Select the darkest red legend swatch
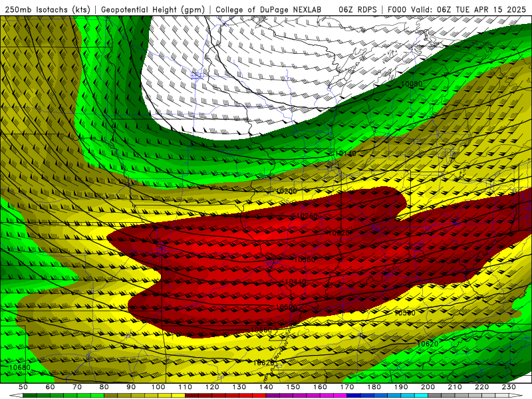Screen dimensions: 532x399 (x=192, y=395)
